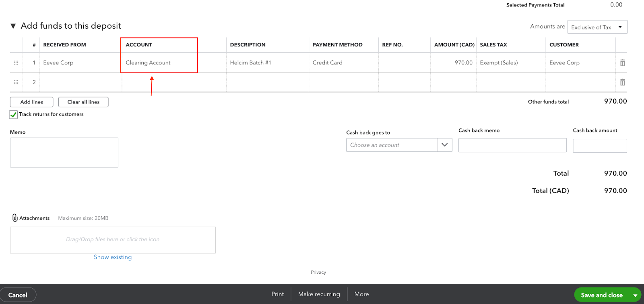Click the PAYMENT METHOD column header

click(x=337, y=45)
